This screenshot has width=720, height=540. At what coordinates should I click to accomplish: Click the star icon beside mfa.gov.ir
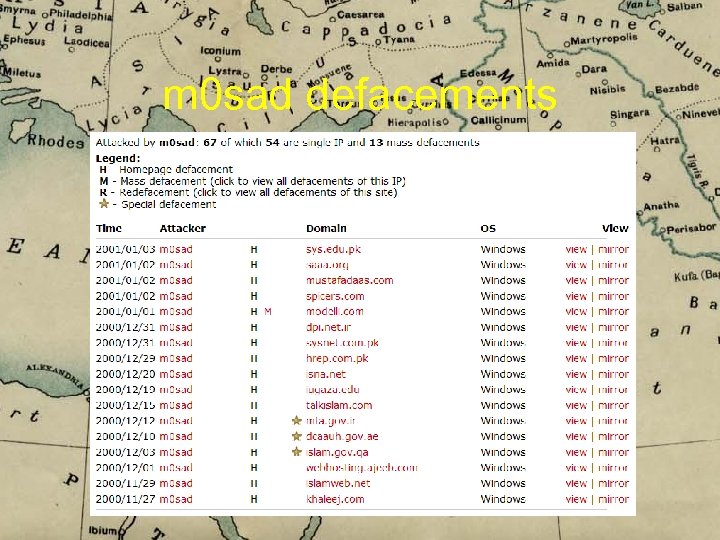coord(297,420)
